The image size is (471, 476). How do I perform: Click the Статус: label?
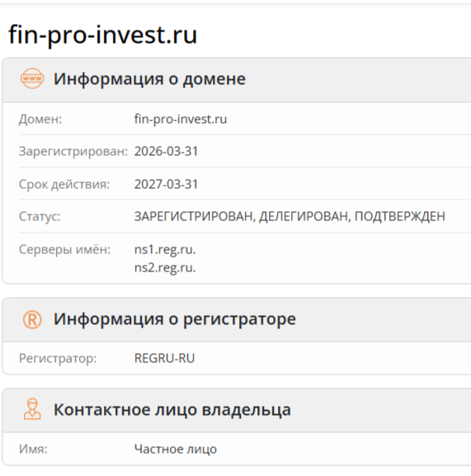(x=40, y=216)
